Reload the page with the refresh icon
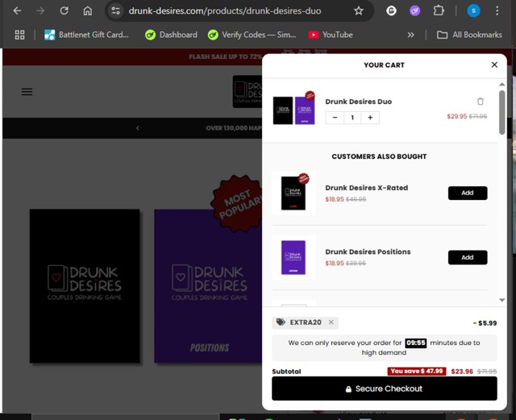 point(64,10)
